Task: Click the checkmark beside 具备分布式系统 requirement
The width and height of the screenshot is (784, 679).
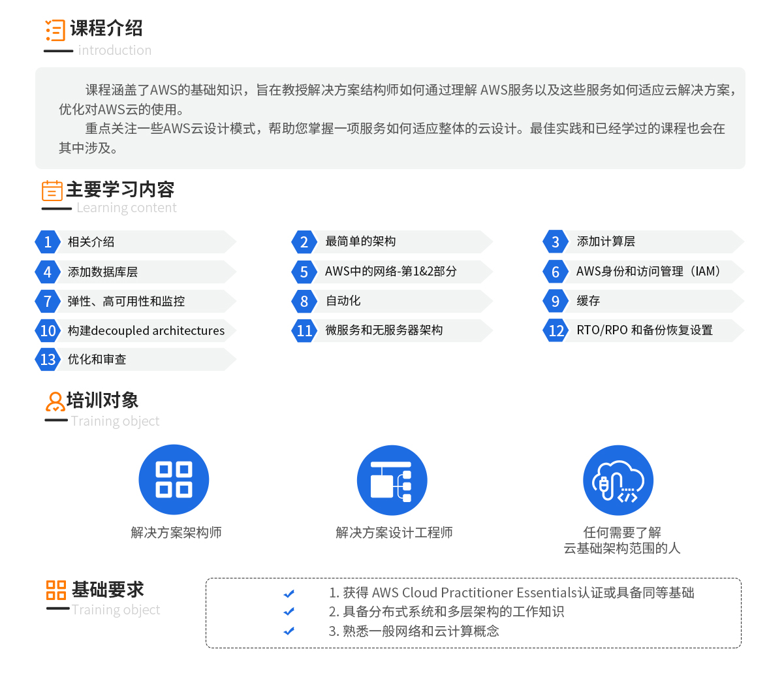Action: (289, 612)
